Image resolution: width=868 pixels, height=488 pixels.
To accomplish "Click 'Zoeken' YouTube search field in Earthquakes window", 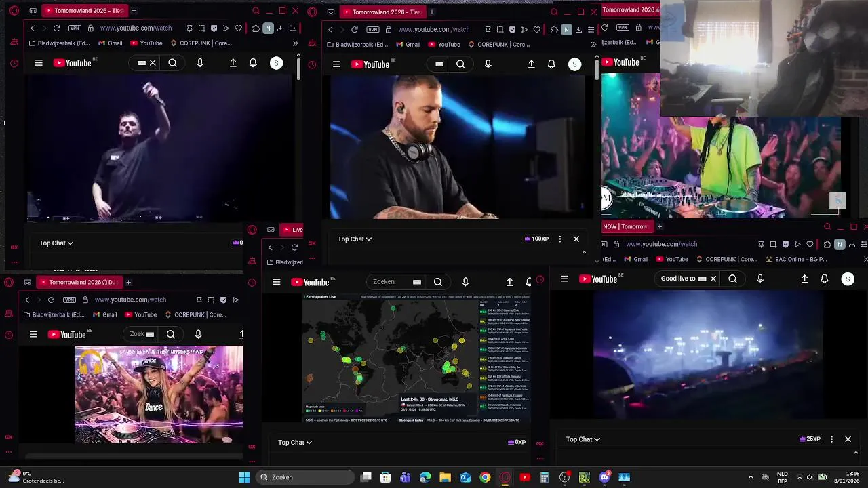I will [x=396, y=282].
